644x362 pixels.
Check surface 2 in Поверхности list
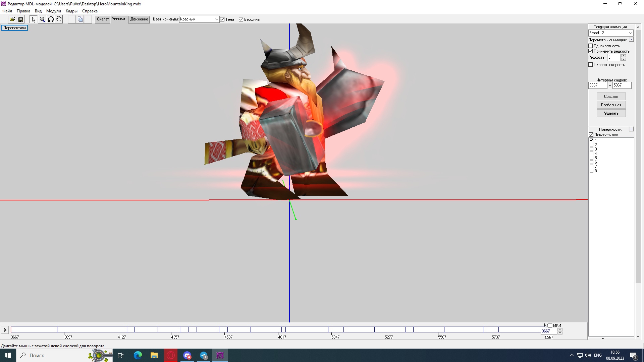pyautogui.click(x=592, y=145)
